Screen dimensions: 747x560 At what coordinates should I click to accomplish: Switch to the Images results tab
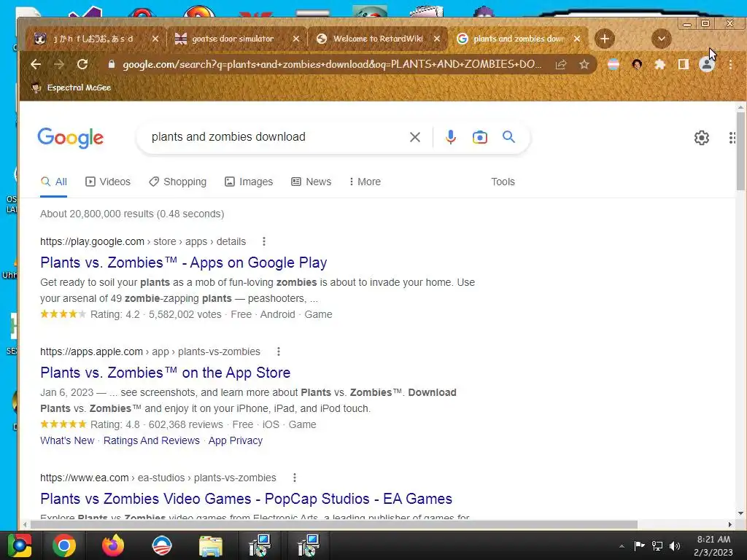pyautogui.click(x=249, y=182)
